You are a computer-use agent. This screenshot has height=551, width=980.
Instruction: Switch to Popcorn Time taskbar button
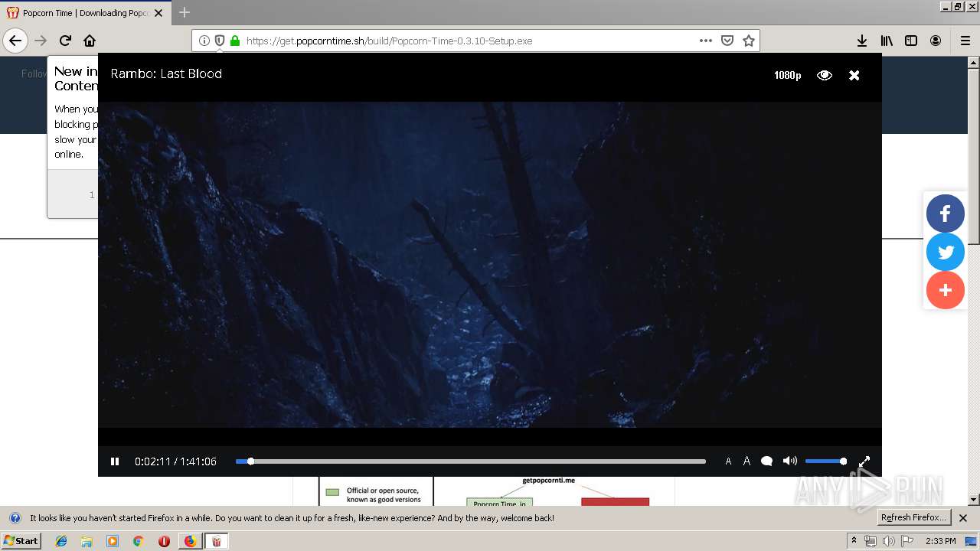pyautogui.click(x=217, y=541)
